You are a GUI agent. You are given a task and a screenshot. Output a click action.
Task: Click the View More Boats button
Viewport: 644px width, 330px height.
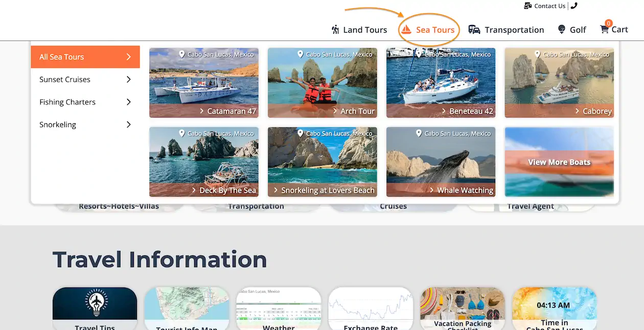tap(559, 162)
